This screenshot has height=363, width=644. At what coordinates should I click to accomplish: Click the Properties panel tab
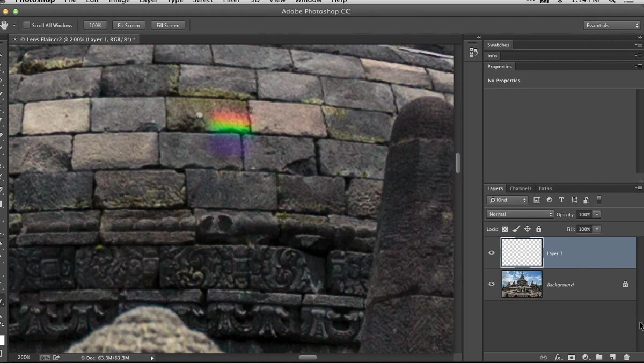(500, 67)
